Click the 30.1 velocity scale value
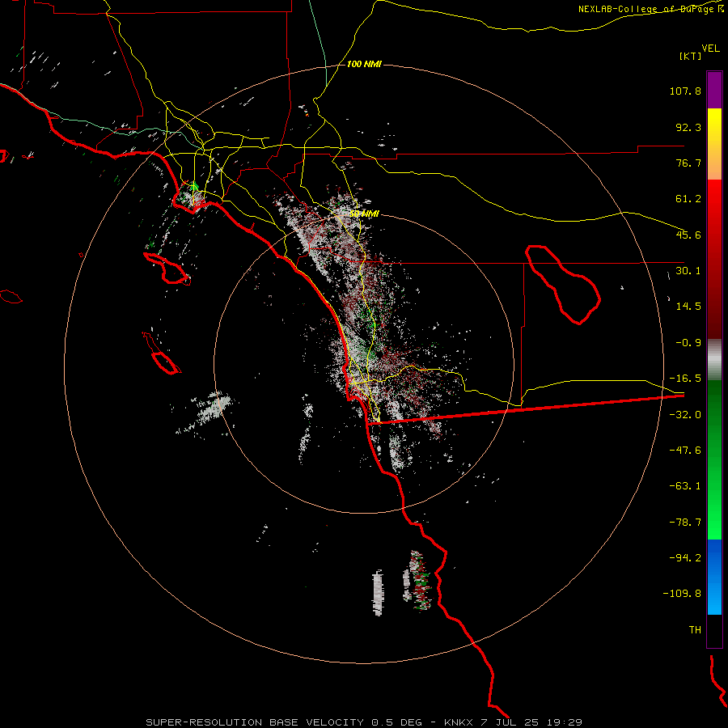The height and width of the screenshot is (728, 728). (688, 271)
